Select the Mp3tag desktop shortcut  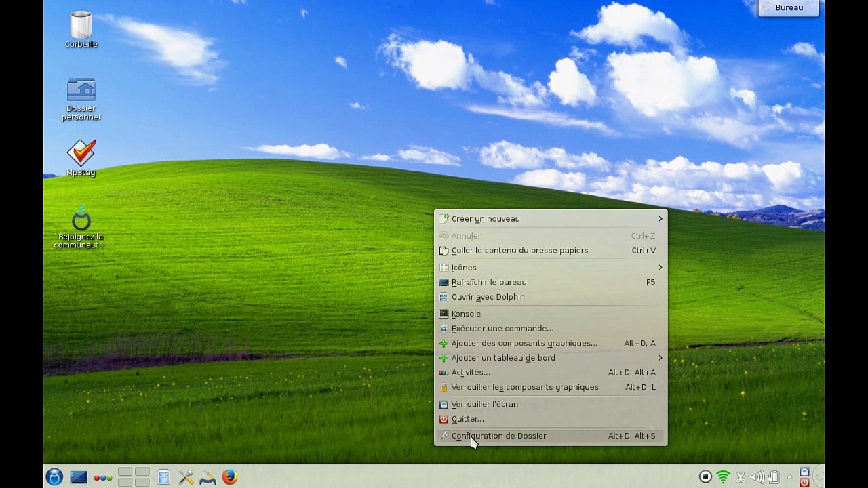(x=81, y=159)
